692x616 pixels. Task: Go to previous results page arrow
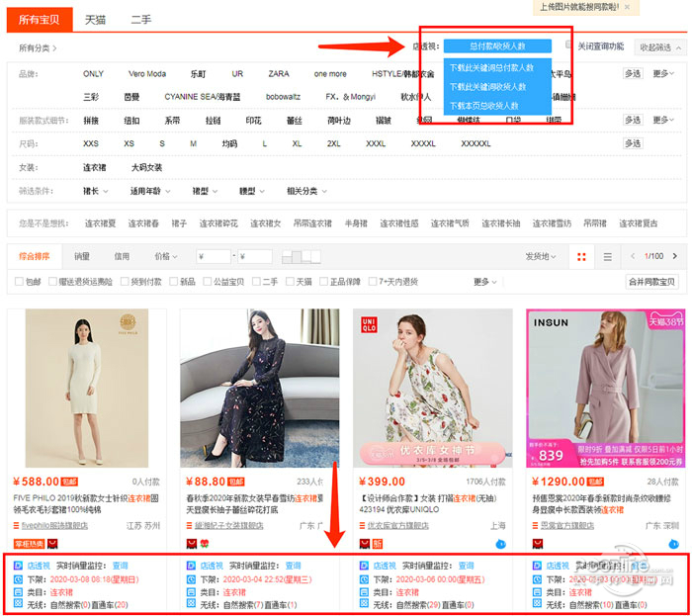pos(633,256)
